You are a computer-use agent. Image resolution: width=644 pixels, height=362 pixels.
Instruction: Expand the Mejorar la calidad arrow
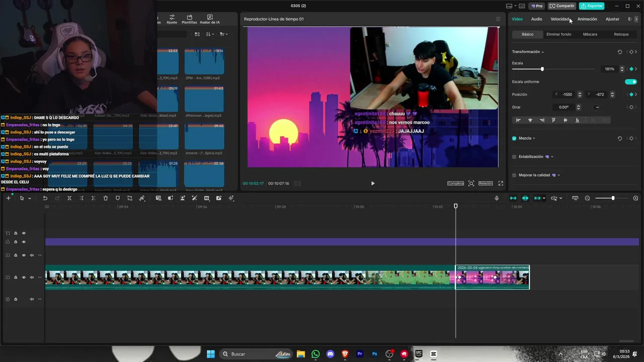pyautogui.click(x=558, y=175)
